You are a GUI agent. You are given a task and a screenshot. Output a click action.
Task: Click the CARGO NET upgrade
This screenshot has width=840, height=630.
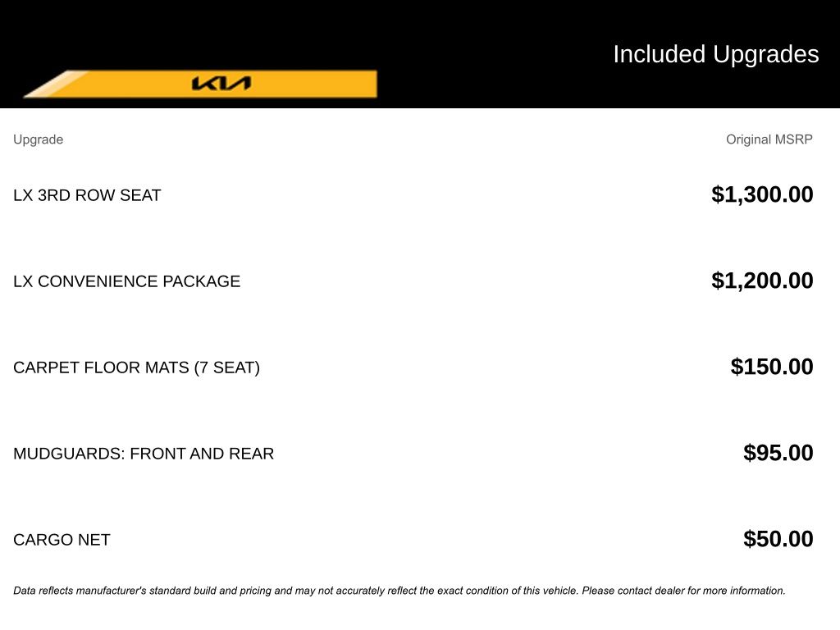tap(62, 540)
